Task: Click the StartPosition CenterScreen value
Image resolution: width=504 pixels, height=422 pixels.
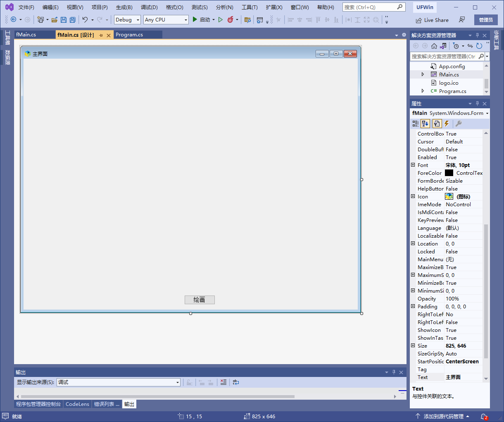Action: (x=462, y=361)
